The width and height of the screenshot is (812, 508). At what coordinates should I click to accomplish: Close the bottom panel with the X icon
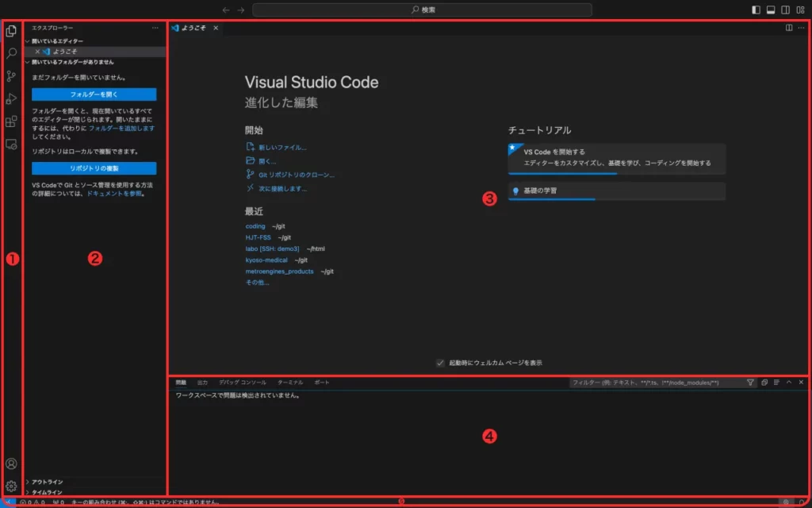click(801, 383)
